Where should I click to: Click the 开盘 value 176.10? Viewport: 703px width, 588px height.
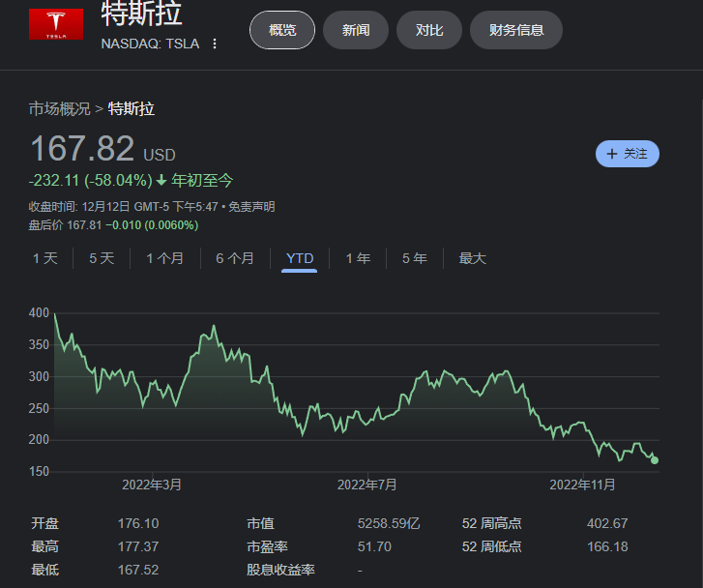tap(138, 523)
